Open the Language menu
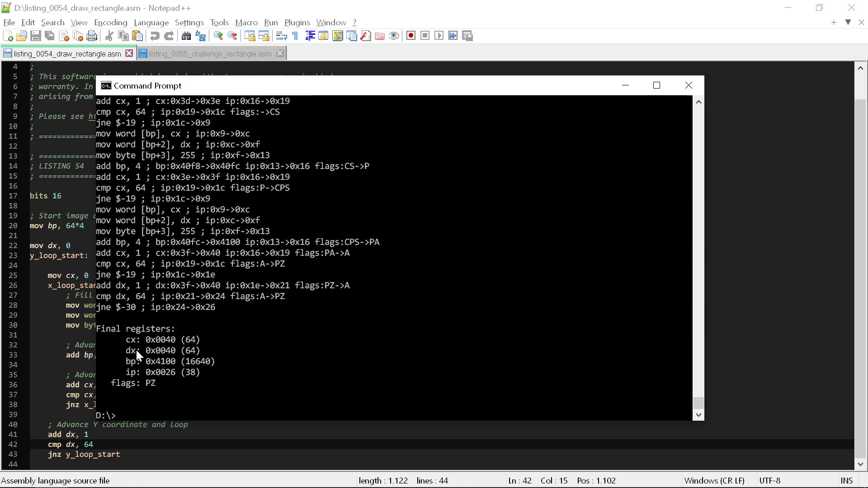Screen dimensions: 868x488 (x=151, y=22)
